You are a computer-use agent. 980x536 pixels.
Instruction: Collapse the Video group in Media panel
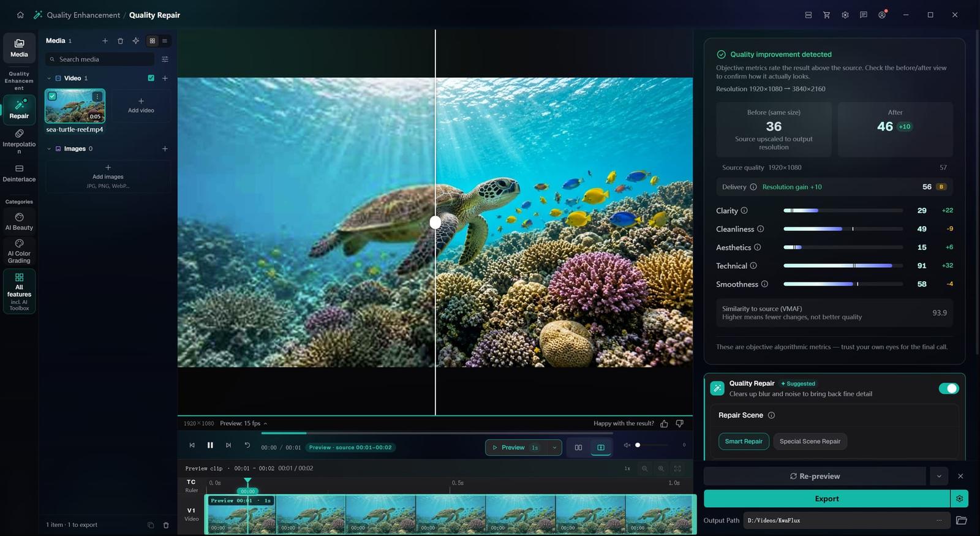49,78
